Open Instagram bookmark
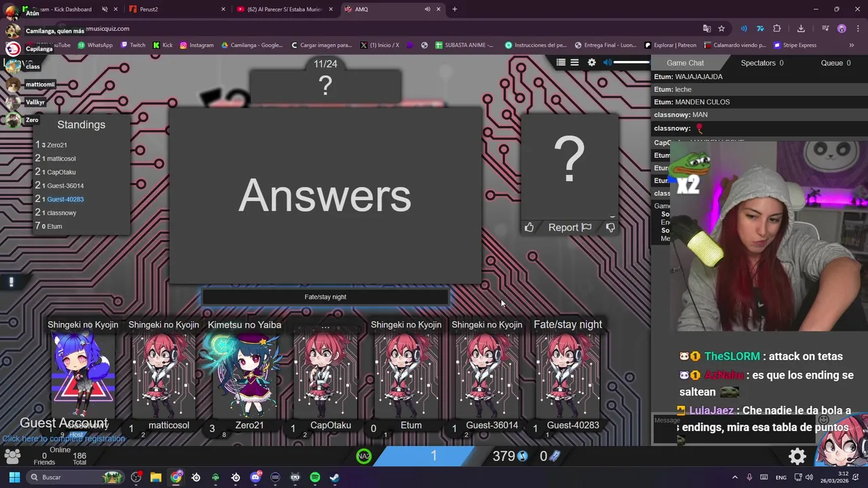Image resolution: width=868 pixels, height=488 pixels. 197,45
